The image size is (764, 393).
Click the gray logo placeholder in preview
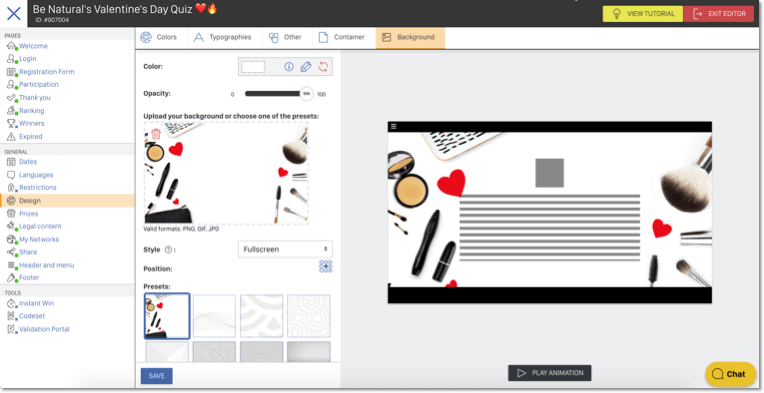[x=550, y=173]
